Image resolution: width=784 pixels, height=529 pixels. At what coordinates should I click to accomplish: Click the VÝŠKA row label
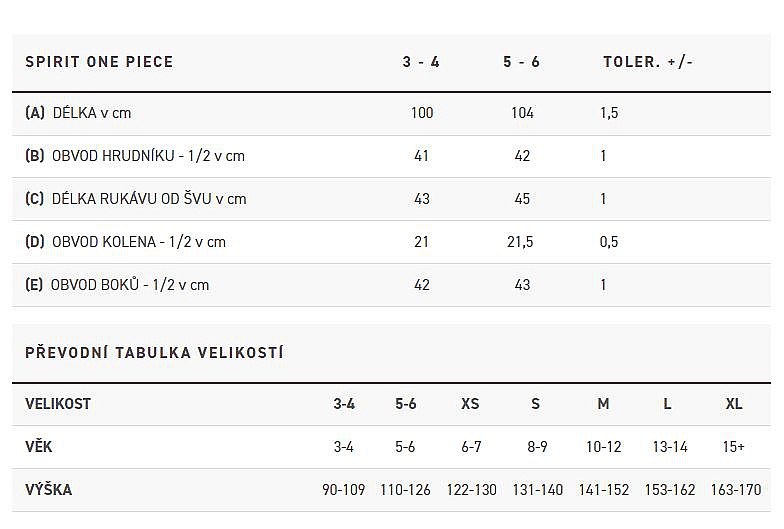click(x=48, y=490)
